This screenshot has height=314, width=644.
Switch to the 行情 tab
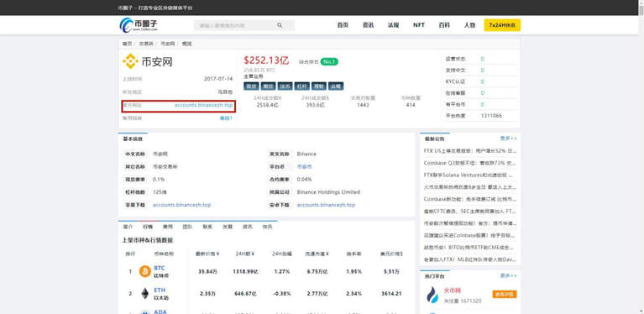(x=148, y=227)
